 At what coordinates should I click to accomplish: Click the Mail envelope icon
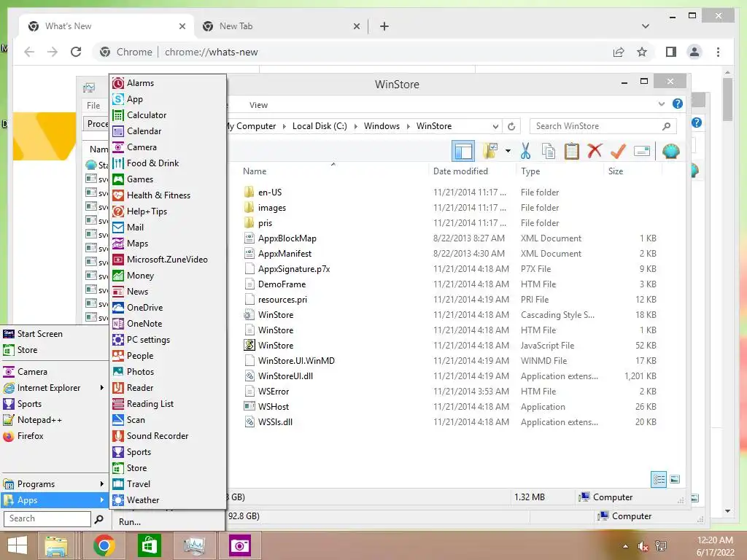[118, 227]
